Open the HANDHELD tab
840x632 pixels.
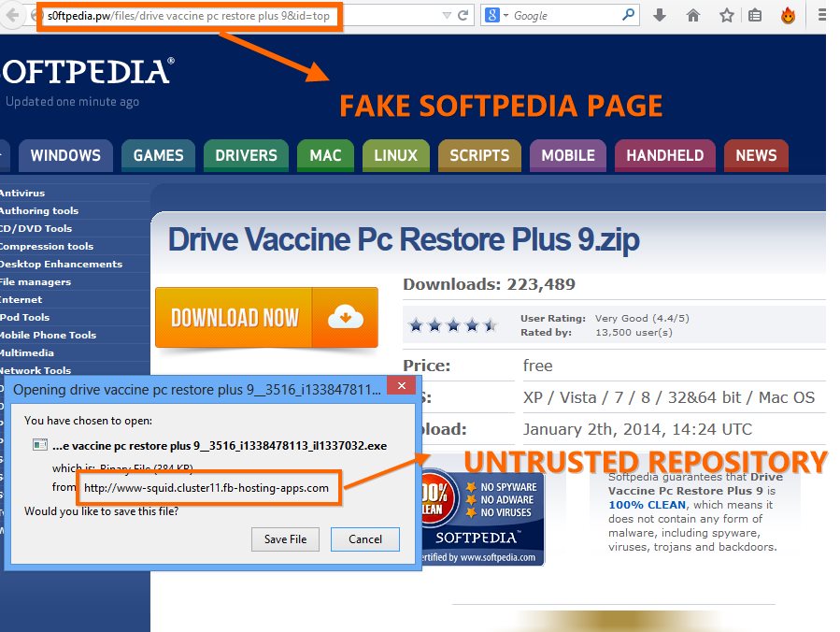665,155
